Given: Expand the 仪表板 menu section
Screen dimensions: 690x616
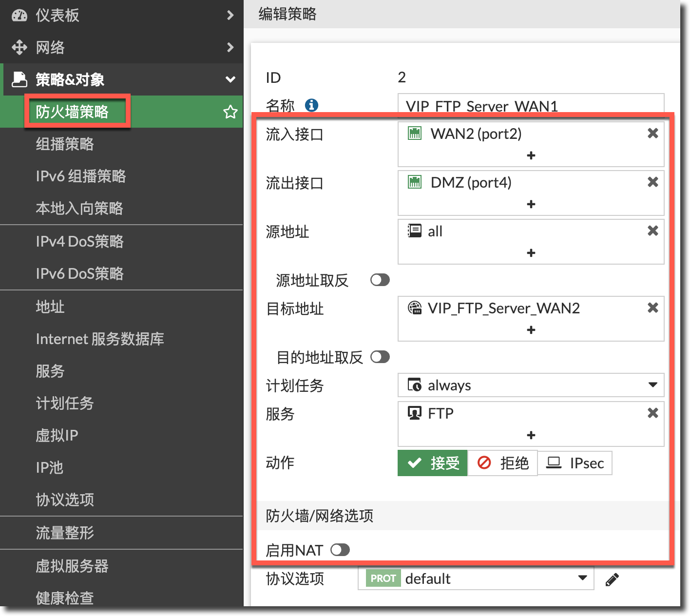Looking at the screenshot, I should coord(122,16).
